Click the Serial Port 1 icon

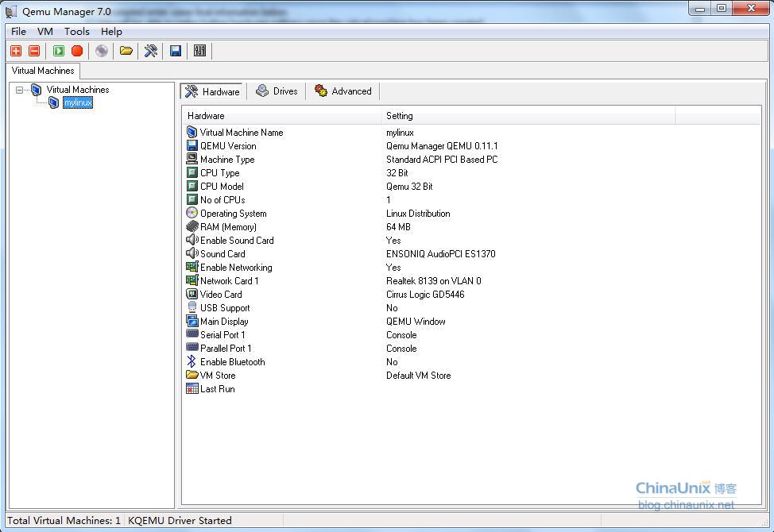tap(192, 334)
